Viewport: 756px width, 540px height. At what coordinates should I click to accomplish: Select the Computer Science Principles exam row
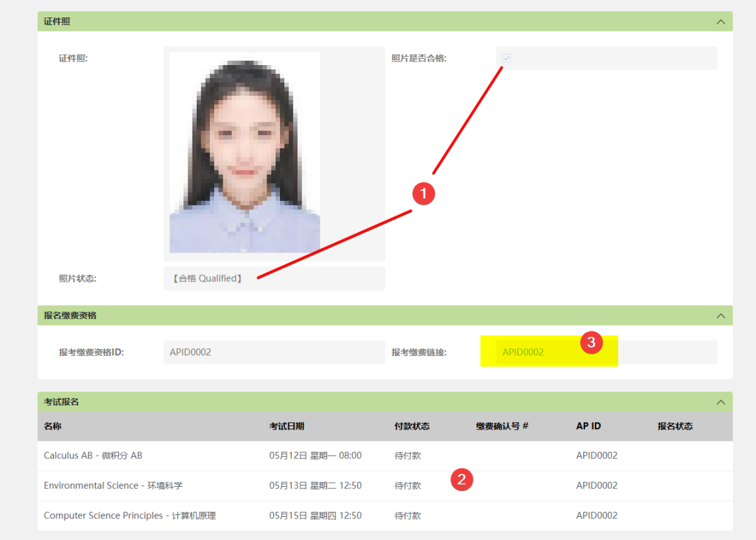pyautogui.click(x=385, y=516)
